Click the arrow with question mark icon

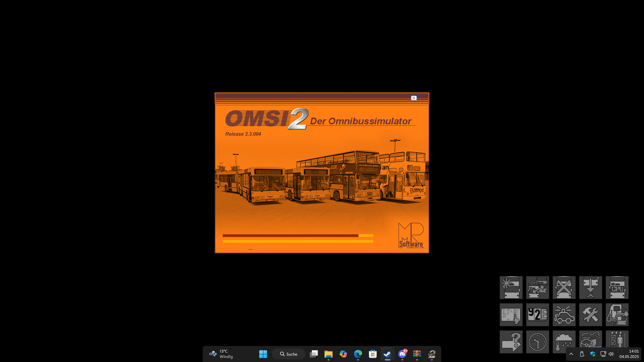(x=511, y=342)
